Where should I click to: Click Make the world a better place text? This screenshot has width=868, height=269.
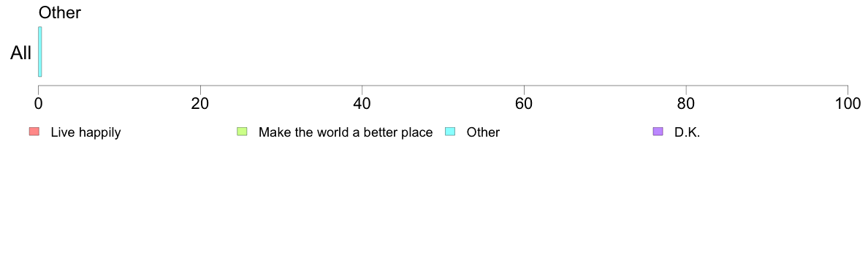346,132
